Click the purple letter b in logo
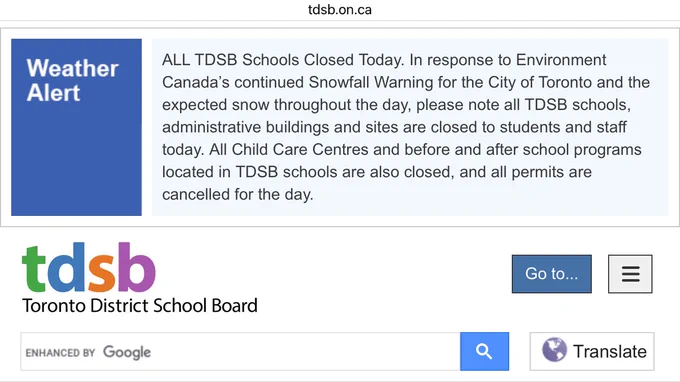The height and width of the screenshot is (382, 680). pos(137,267)
